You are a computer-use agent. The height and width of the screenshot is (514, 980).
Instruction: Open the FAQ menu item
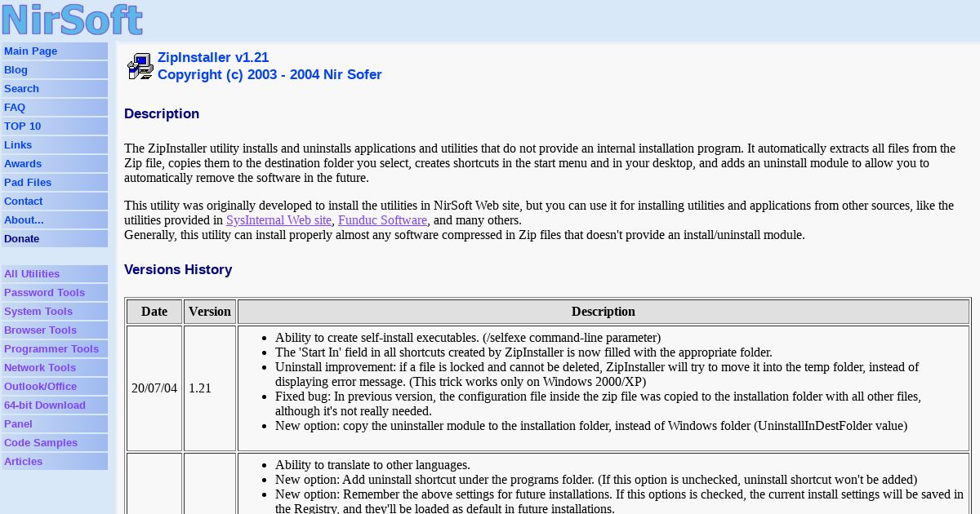point(55,108)
